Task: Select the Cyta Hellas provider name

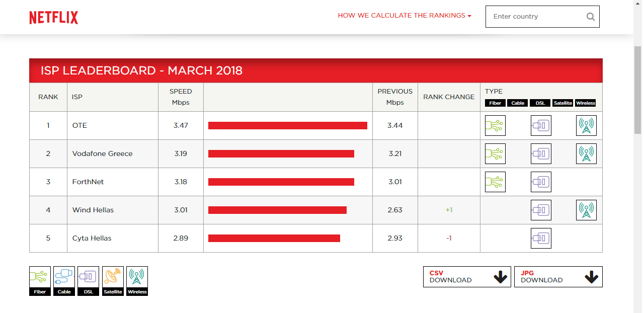Action: (92, 238)
